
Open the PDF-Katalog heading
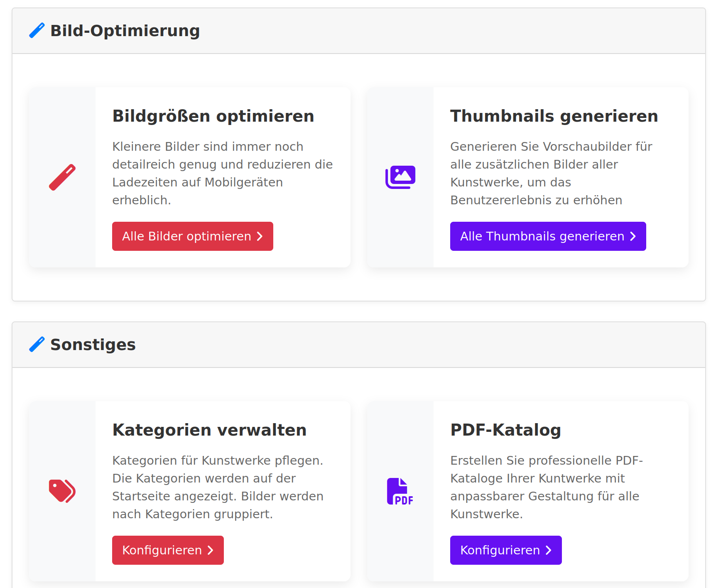506,430
